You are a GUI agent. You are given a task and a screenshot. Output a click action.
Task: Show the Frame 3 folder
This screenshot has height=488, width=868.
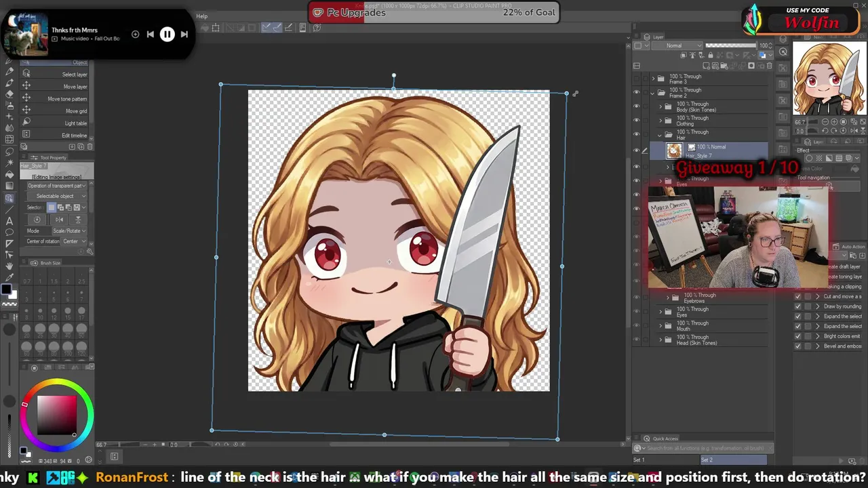[636, 79]
